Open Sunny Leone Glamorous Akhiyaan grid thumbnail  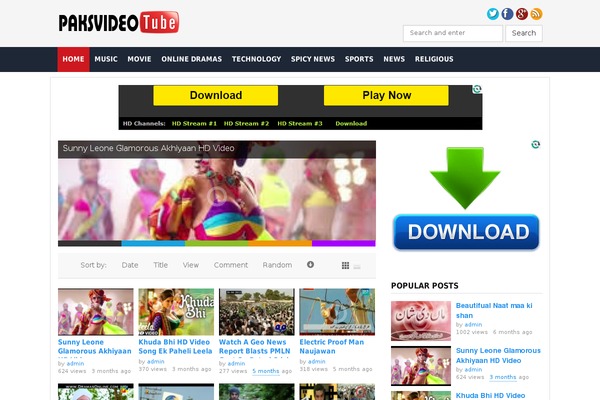(x=96, y=312)
